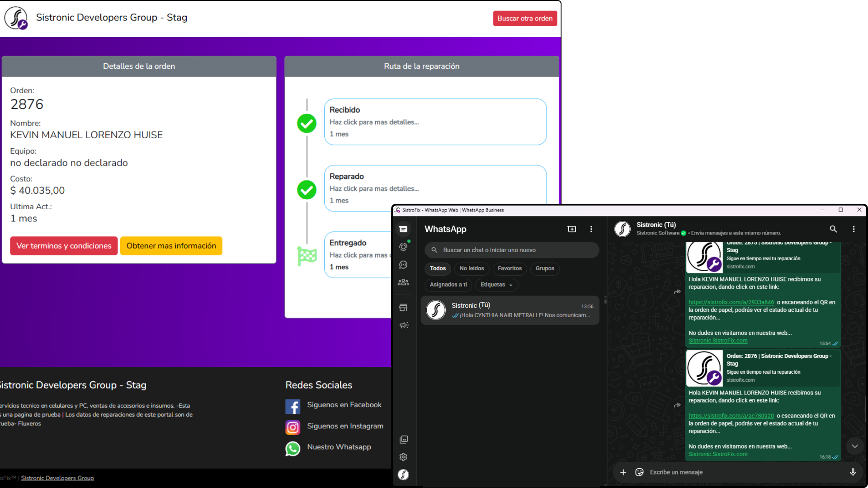Forward the order 2876 message
Viewport: 868px width, 488px height.
click(x=677, y=405)
